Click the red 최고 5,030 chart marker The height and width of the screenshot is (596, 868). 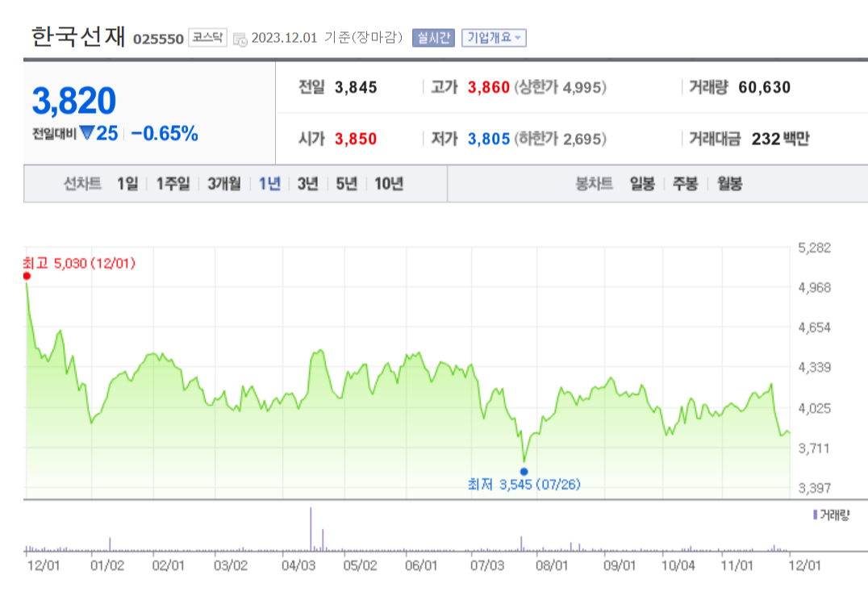pos(27,276)
